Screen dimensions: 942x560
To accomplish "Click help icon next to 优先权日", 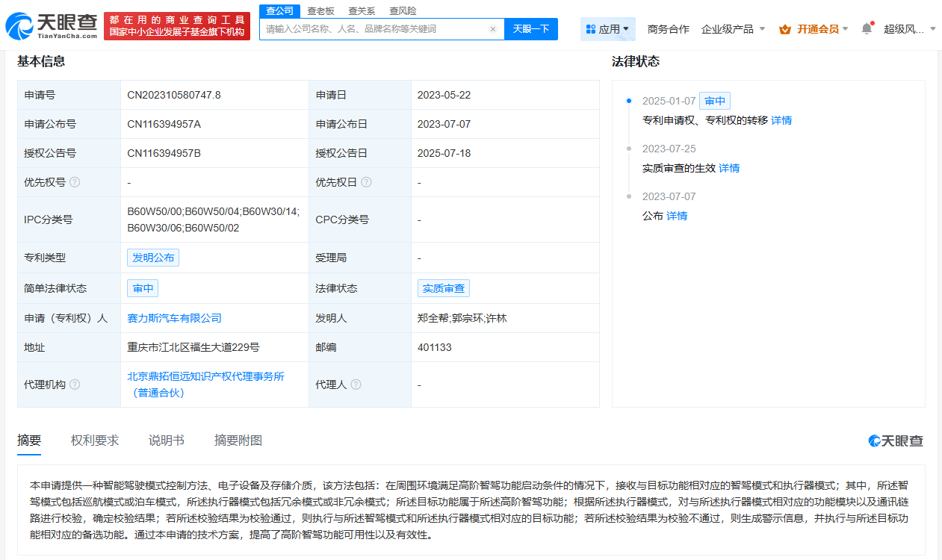I will point(366,182).
